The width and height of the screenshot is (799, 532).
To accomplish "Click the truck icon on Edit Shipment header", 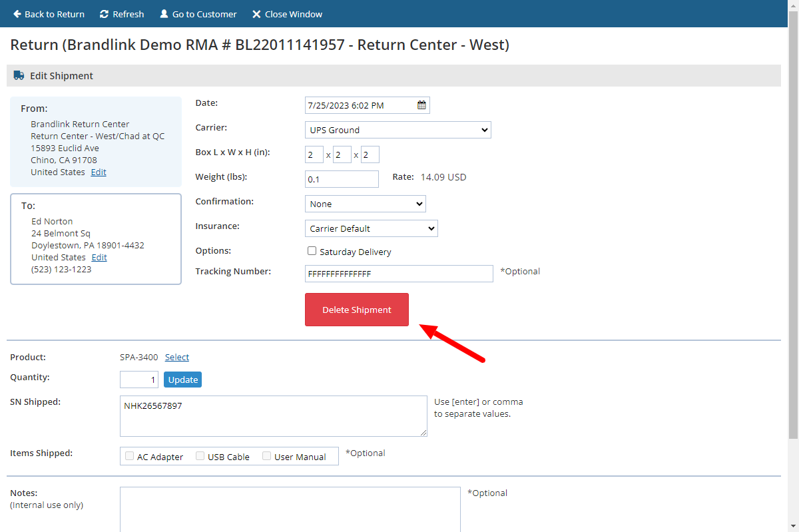I will click(x=19, y=75).
